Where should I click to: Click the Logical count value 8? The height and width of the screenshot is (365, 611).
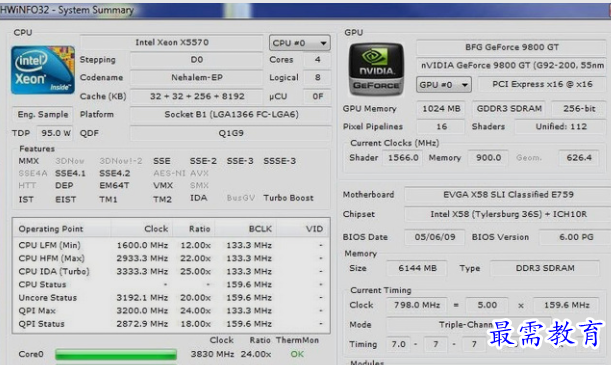(318, 78)
